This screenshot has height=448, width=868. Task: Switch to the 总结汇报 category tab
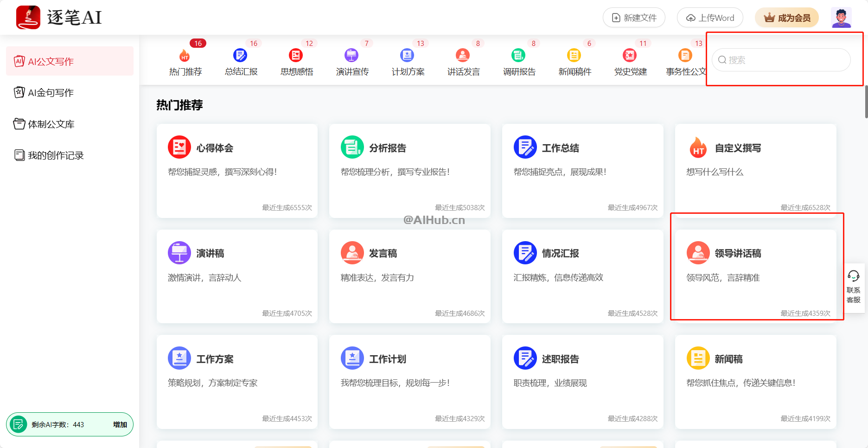coord(241,62)
